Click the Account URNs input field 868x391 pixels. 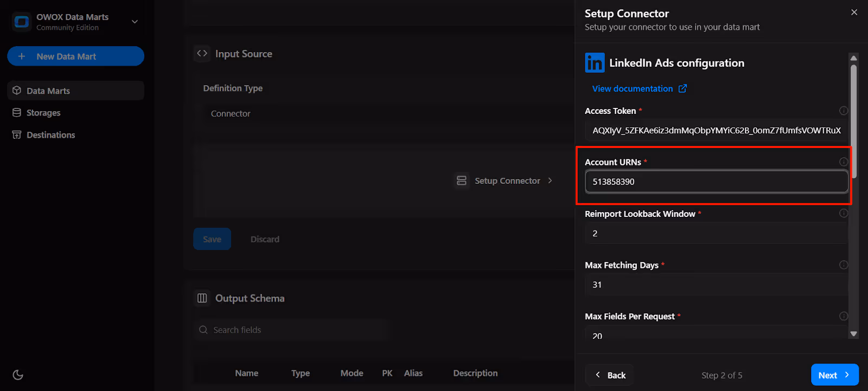tap(716, 182)
